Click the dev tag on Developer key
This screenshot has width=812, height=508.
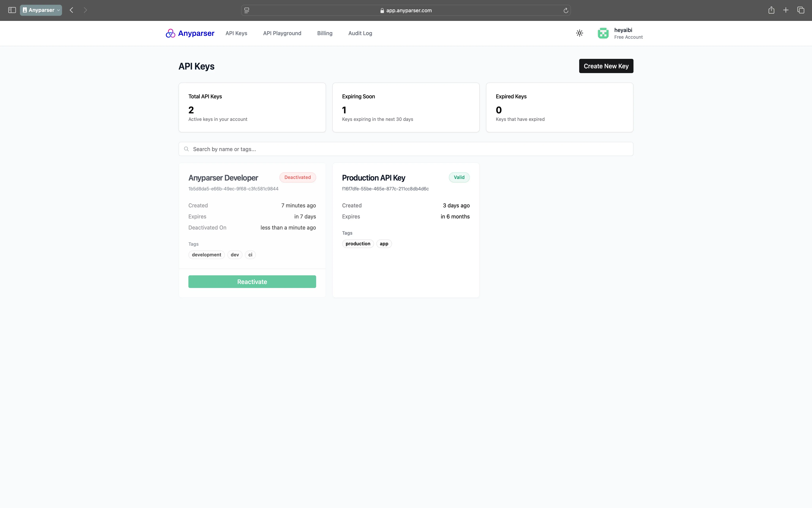coord(234,255)
